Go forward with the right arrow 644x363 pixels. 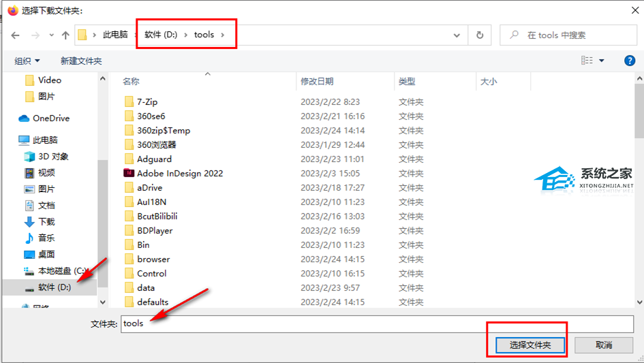tap(35, 35)
